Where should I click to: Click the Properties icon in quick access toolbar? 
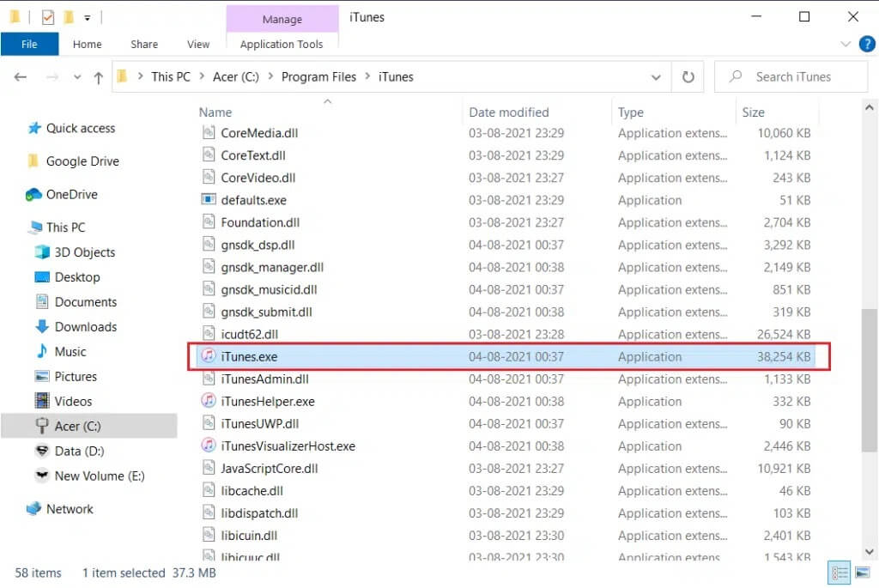[x=48, y=17]
